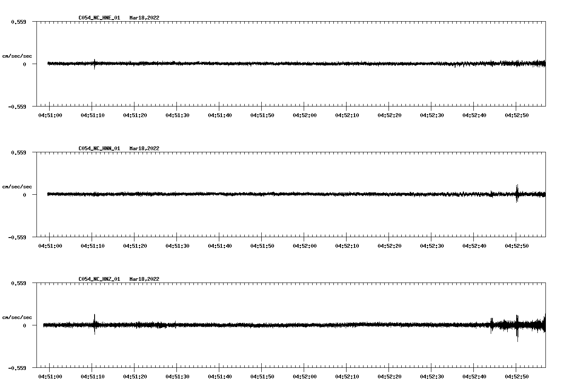Click the cm/sec/sec unit label of the HNZ plot
Image resolution: width=576 pixels, height=392 pixels.
coord(17,317)
